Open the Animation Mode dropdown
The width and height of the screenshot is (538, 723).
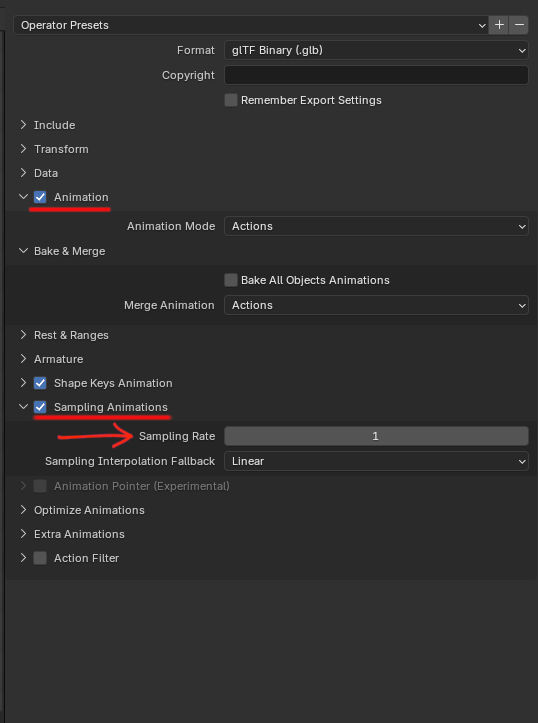point(376,226)
